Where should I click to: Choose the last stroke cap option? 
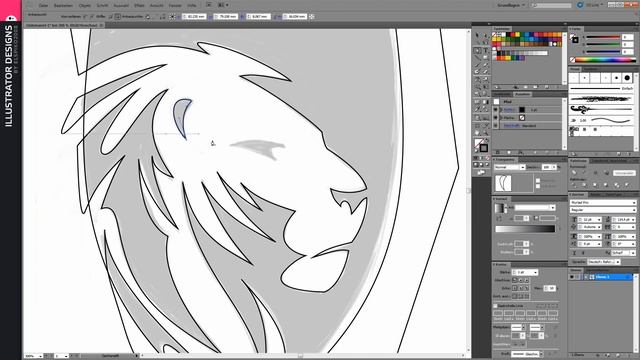tap(526, 280)
